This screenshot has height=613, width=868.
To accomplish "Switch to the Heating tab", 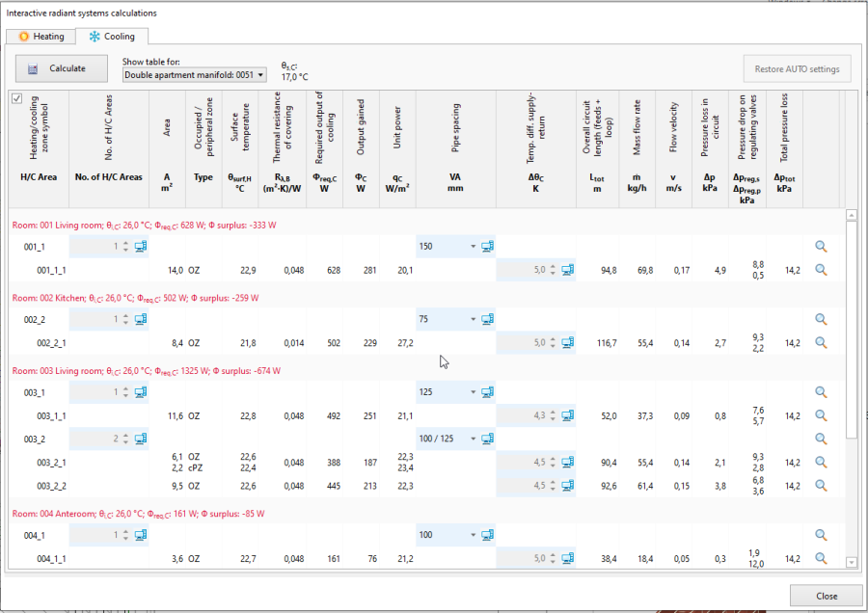I will coord(41,37).
